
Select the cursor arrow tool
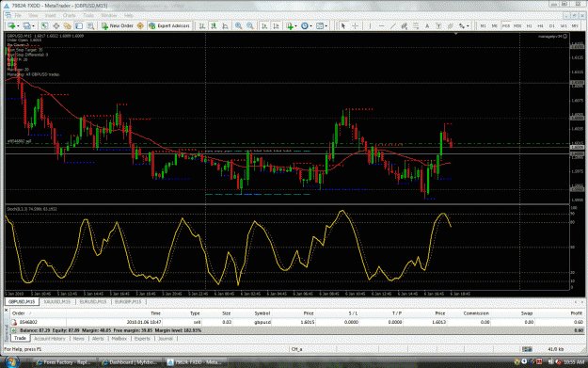[x=342, y=26]
